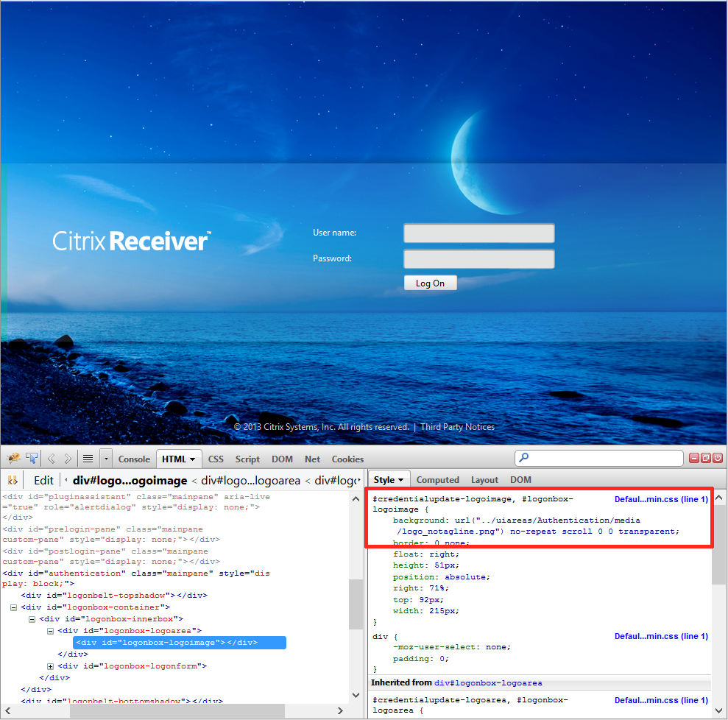Click the Firebug bug logo icon

(x=13, y=459)
